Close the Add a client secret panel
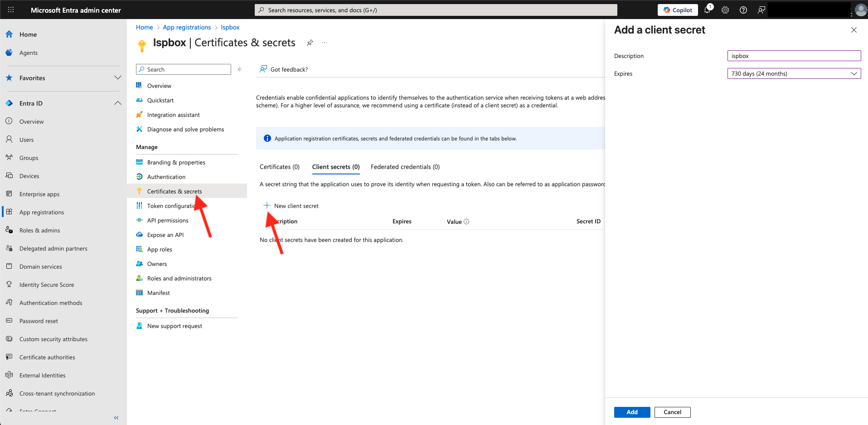 pyautogui.click(x=854, y=30)
